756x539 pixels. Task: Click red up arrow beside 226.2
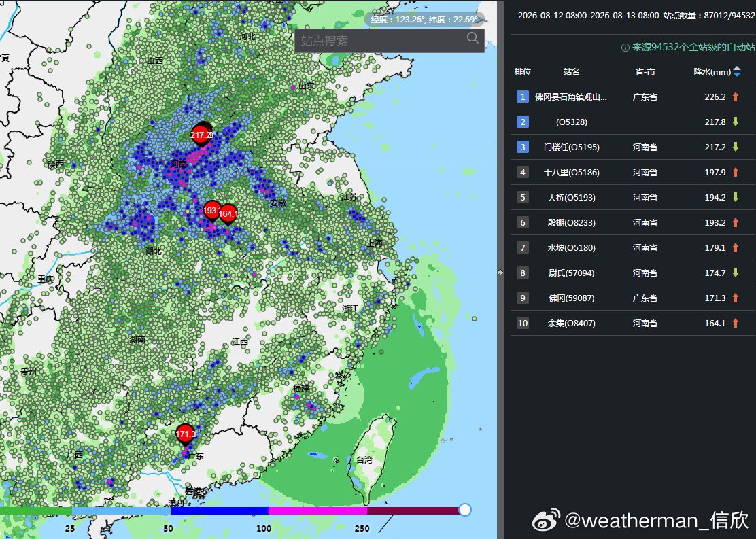[736, 97]
